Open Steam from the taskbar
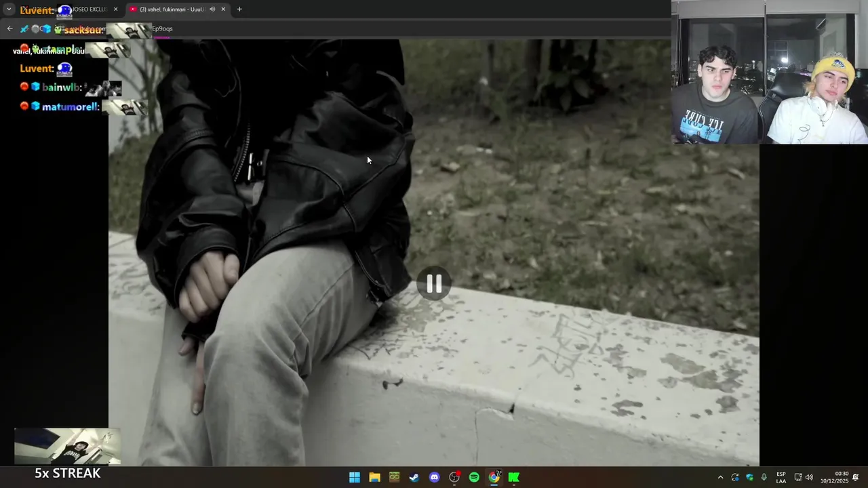The width and height of the screenshot is (868, 488). [414, 477]
